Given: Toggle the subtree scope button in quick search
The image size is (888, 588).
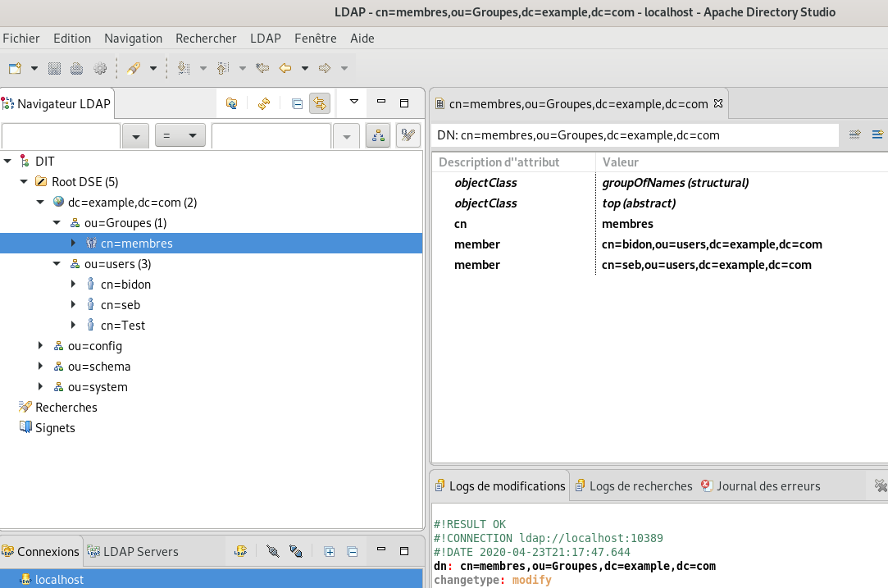Looking at the screenshot, I should click(378, 136).
